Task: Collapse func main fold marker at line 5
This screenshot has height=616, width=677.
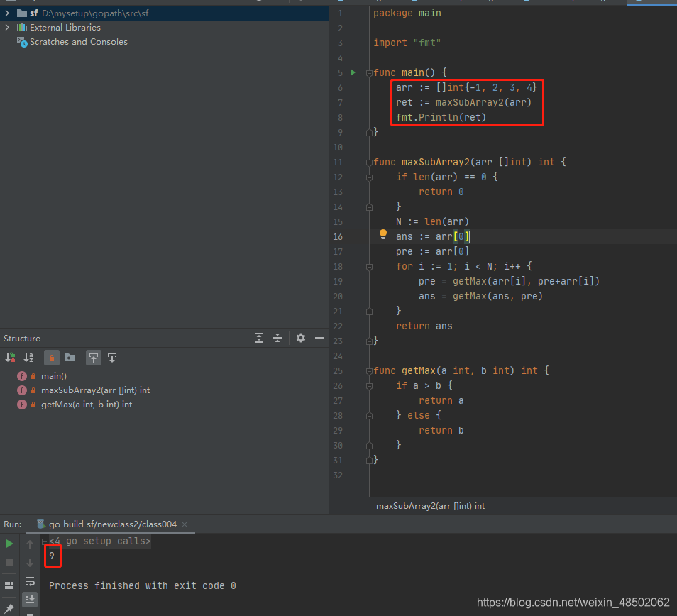Action: tap(369, 73)
